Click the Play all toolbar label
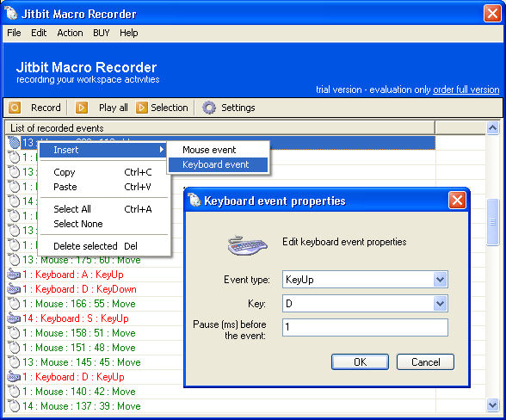Viewport: 506px width, 420px height. click(x=114, y=108)
